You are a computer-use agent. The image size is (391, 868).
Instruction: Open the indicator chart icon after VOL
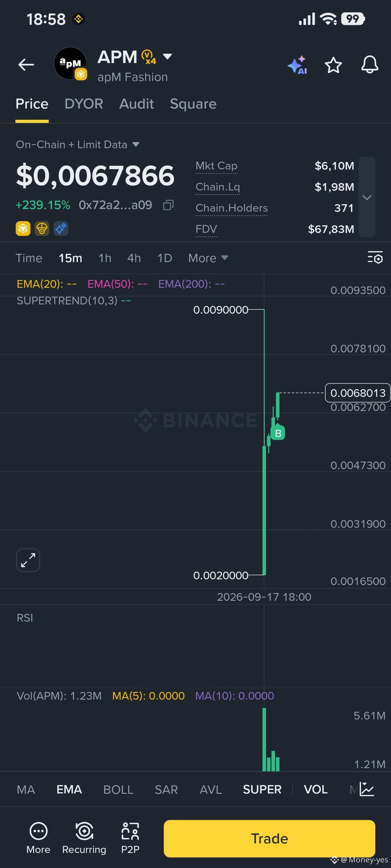[x=367, y=789]
